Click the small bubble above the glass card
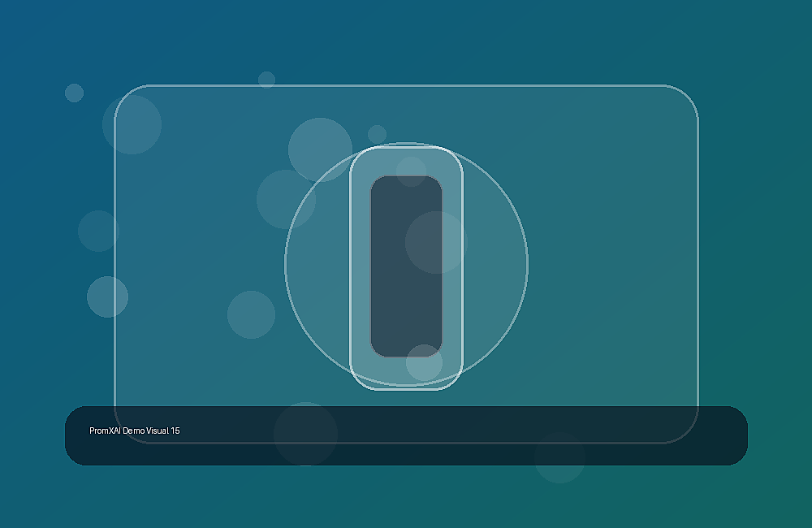 [266, 80]
